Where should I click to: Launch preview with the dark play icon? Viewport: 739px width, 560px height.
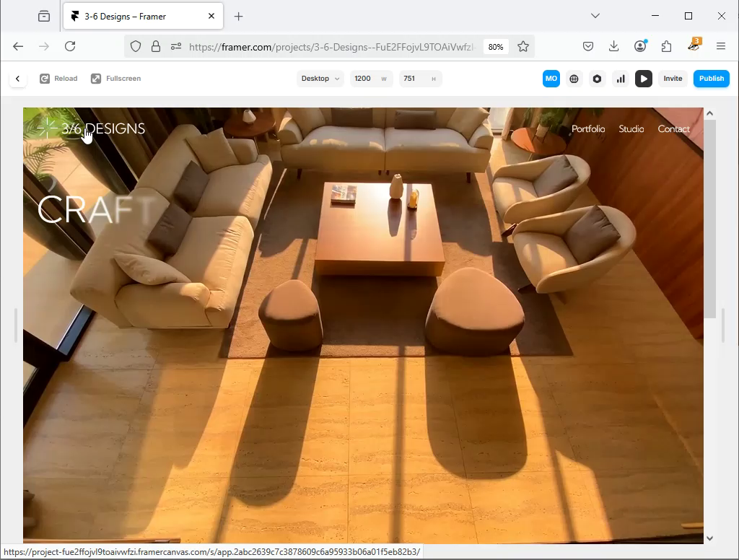point(644,78)
